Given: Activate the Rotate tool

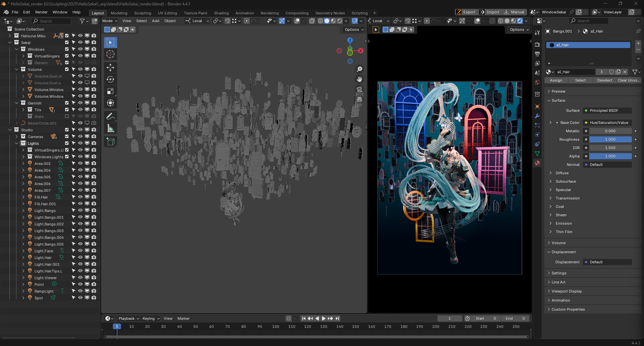Looking at the screenshot, I should [x=110, y=79].
